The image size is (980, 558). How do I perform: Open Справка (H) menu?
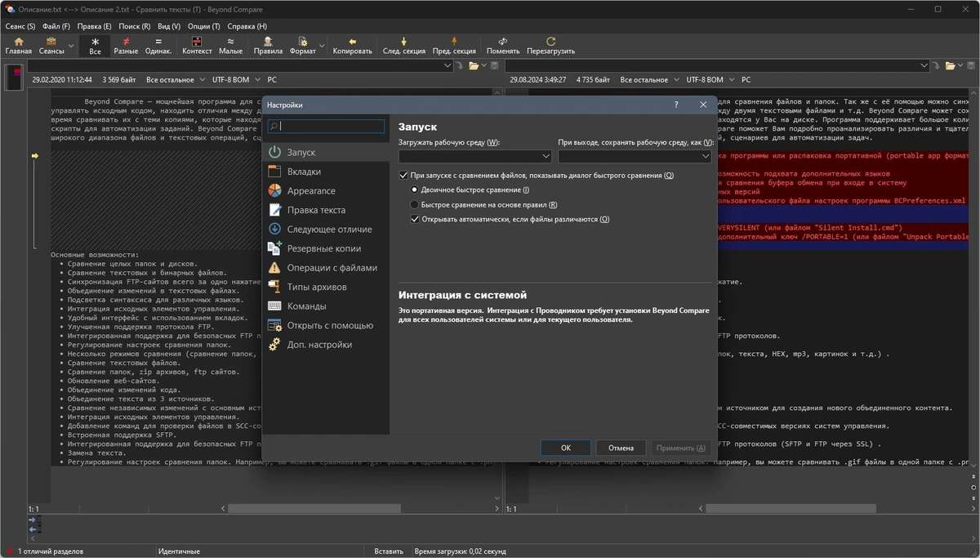click(x=247, y=26)
